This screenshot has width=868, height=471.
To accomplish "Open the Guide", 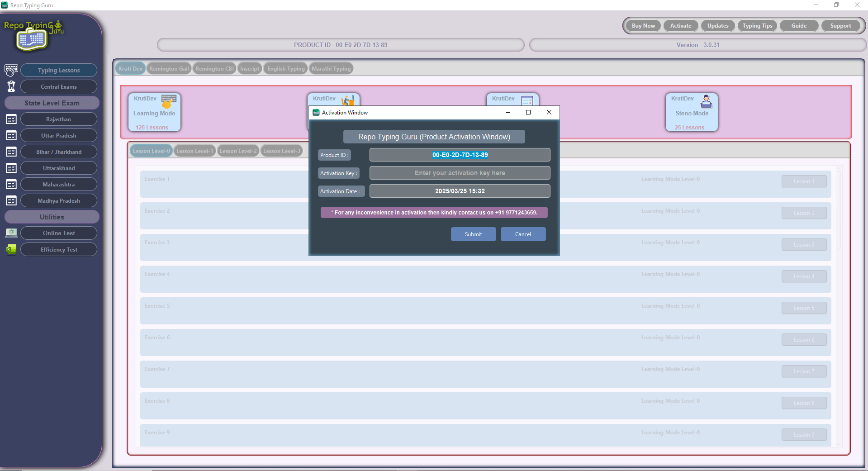I will (x=799, y=26).
